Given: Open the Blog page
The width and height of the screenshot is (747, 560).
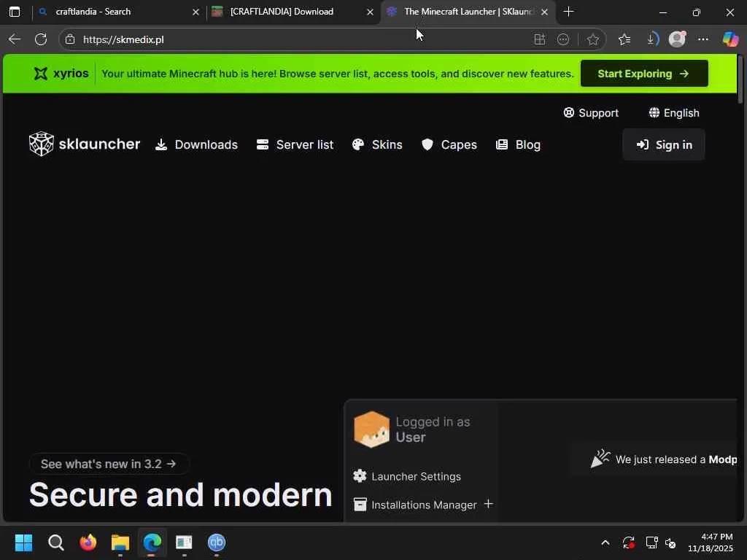Looking at the screenshot, I should point(518,145).
